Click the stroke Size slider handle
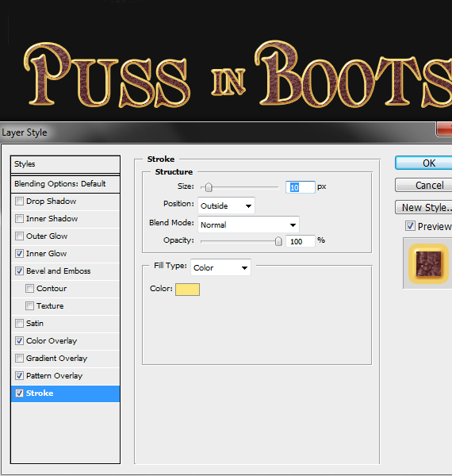 click(x=209, y=187)
